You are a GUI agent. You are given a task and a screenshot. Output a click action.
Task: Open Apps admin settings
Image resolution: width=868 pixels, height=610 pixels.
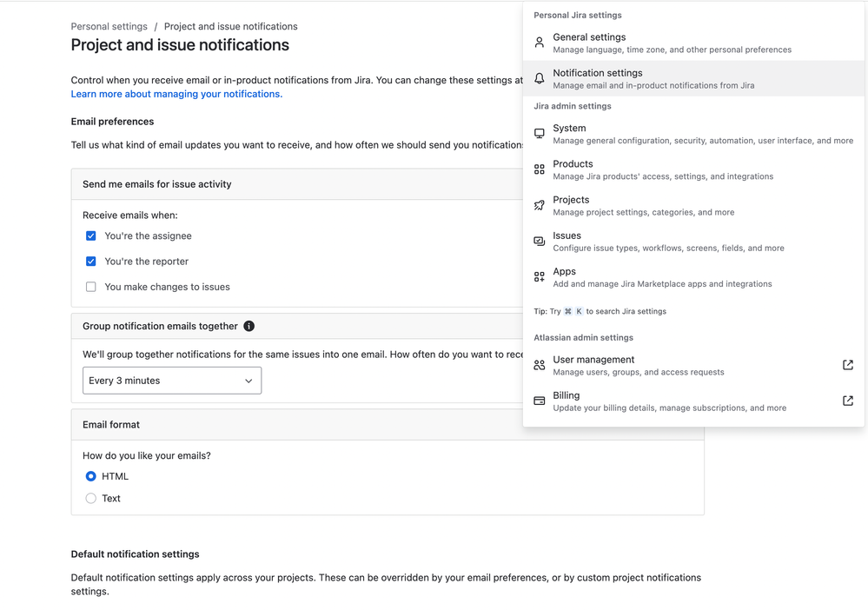(693, 277)
